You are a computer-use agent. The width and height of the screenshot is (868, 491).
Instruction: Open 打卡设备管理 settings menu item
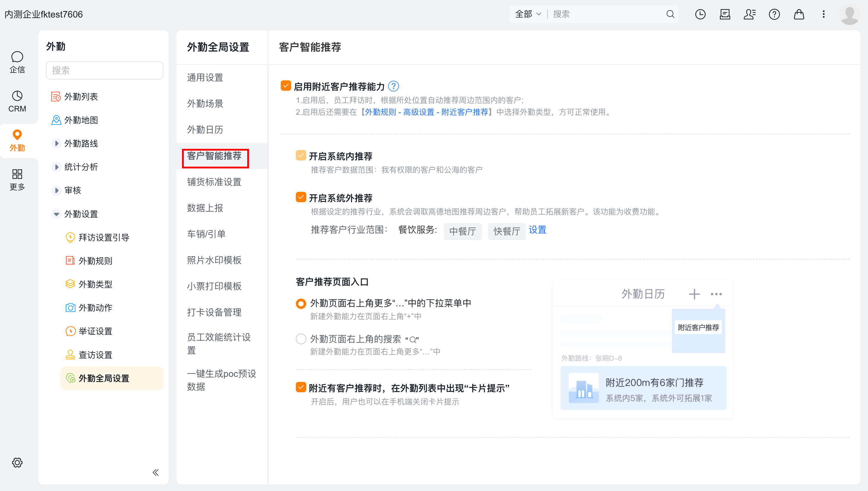click(222, 312)
